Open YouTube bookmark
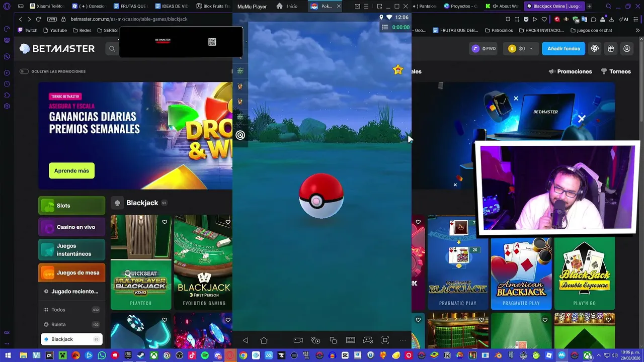 (x=55, y=30)
